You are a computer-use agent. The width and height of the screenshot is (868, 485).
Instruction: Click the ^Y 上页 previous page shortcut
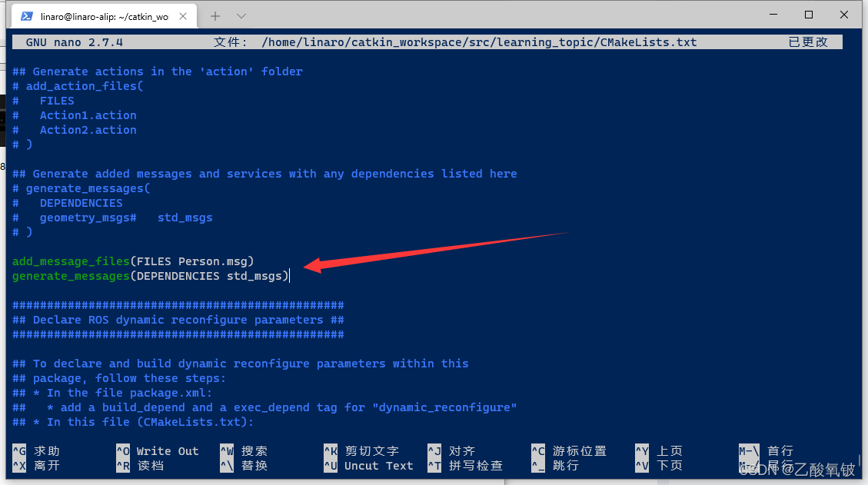(659, 450)
